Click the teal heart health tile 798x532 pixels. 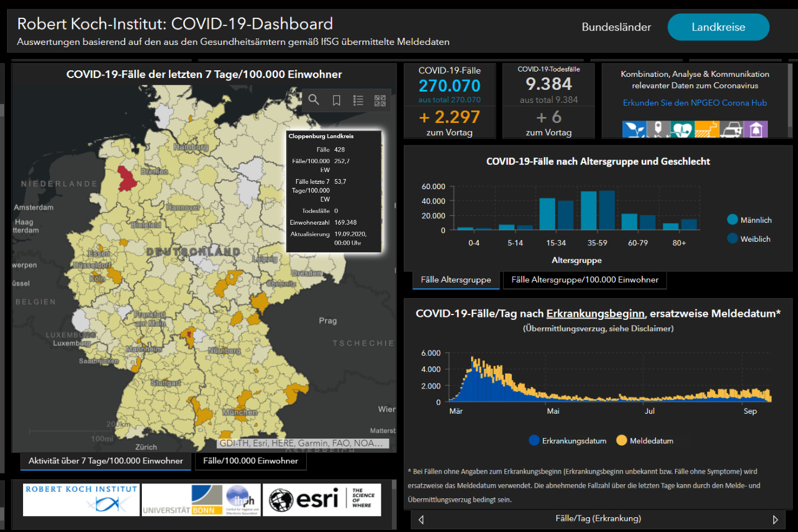pyautogui.click(x=682, y=129)
